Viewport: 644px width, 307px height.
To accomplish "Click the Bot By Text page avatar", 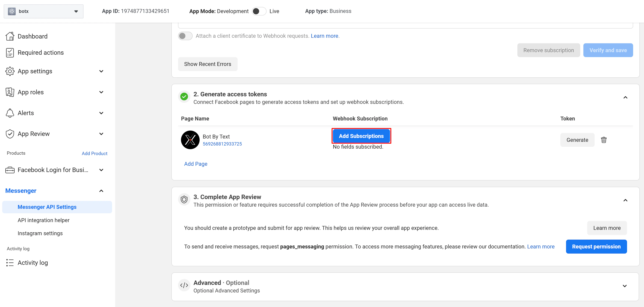I will coord(190,140).
